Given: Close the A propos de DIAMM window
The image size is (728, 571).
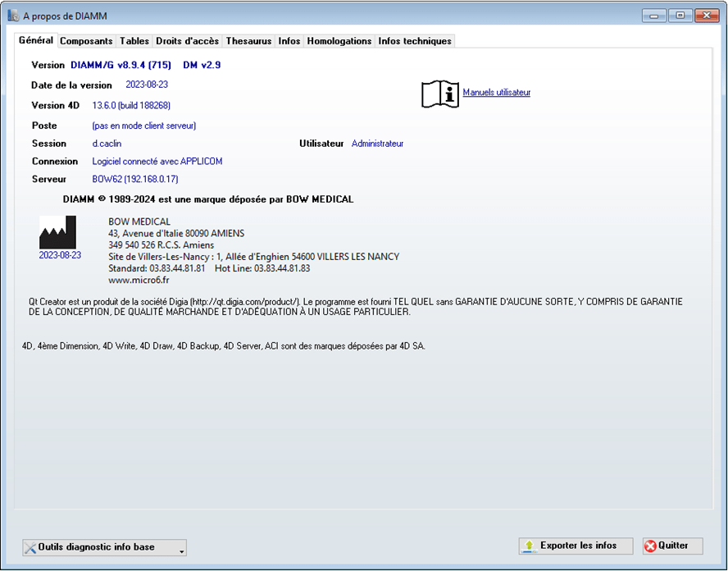Looking at the screenshot, I should 707,16.
